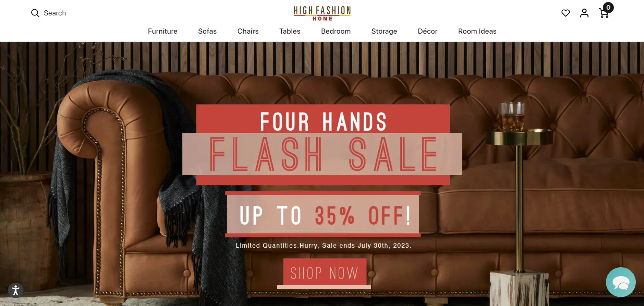Click the search magnifier icon
The image size is (644, 306).
pyautogui.click(x=35, y=13)
